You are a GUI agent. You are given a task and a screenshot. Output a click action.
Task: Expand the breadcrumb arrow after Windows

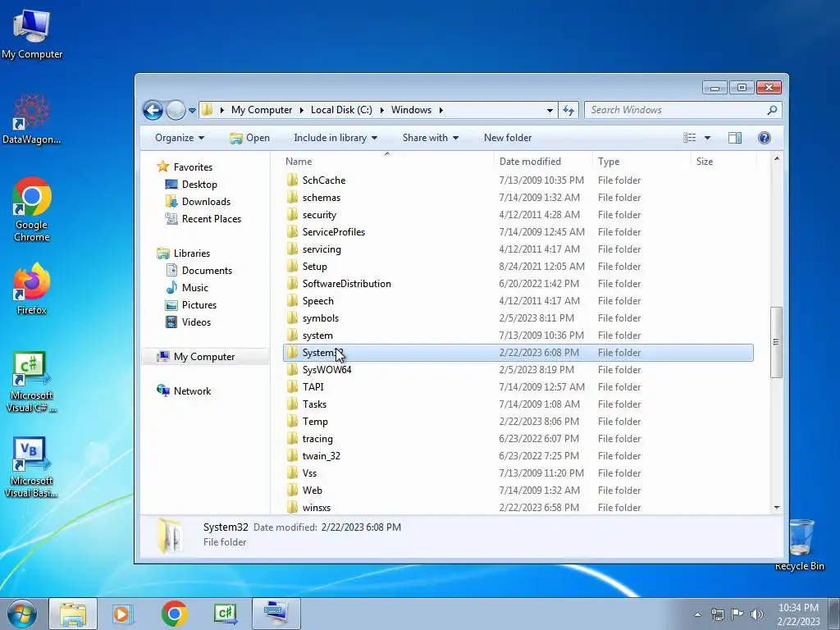tap(441, 111)
